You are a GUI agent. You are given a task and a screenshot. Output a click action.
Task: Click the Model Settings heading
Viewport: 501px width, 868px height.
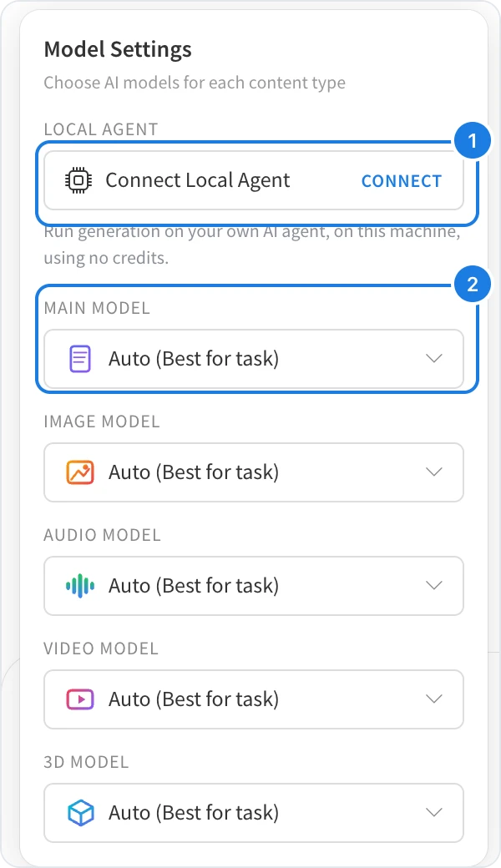118,49
